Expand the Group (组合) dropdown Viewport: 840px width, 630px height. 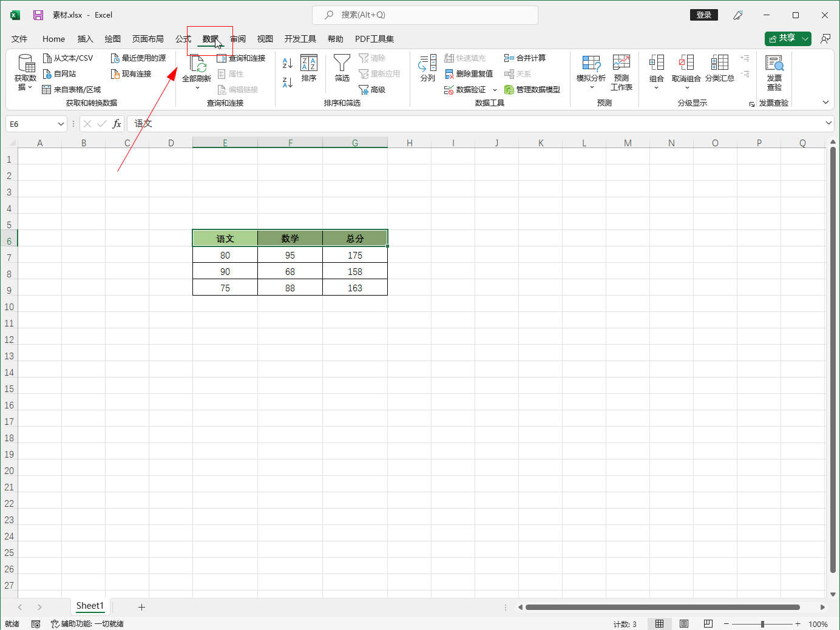point(656,88)
